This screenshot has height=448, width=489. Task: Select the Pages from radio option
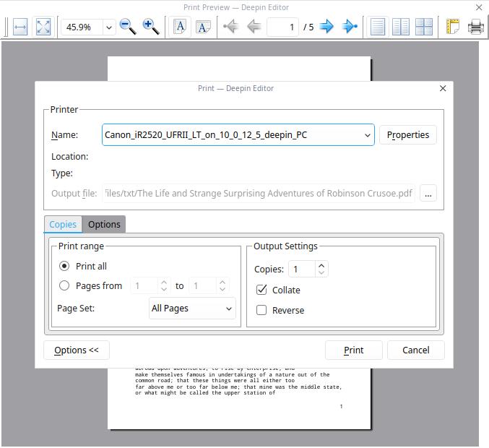click(64, 285)
